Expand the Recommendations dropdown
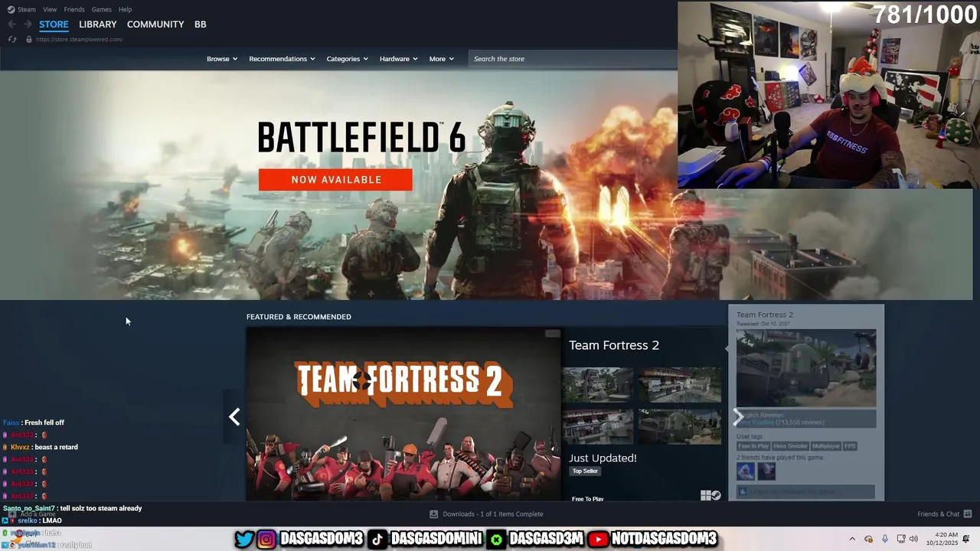980x551 pixels. pos(282,59)
